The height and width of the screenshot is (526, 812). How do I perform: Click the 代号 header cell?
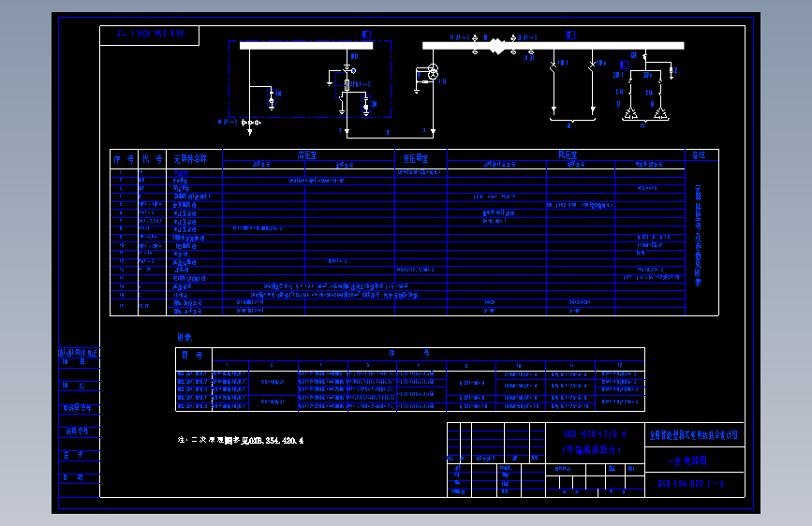coord(153,159)
